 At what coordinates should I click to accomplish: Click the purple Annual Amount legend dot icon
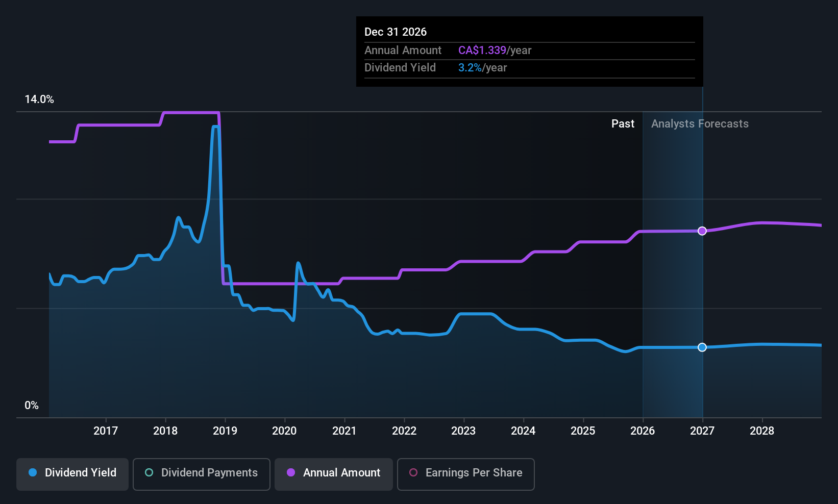tap(291, 473)
